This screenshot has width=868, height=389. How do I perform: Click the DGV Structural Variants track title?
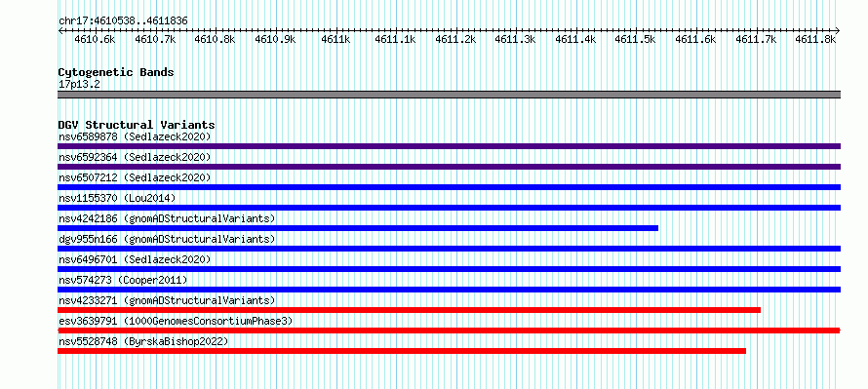[x=137, y=125]
